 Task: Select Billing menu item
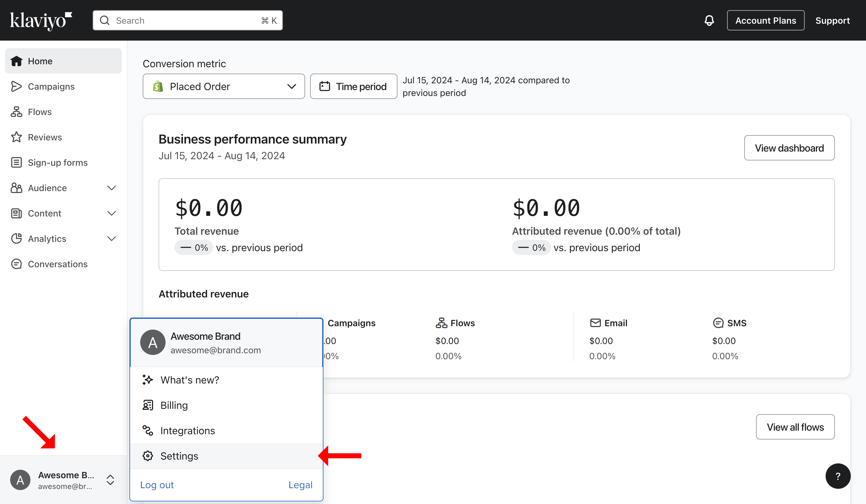coord(226,405)
